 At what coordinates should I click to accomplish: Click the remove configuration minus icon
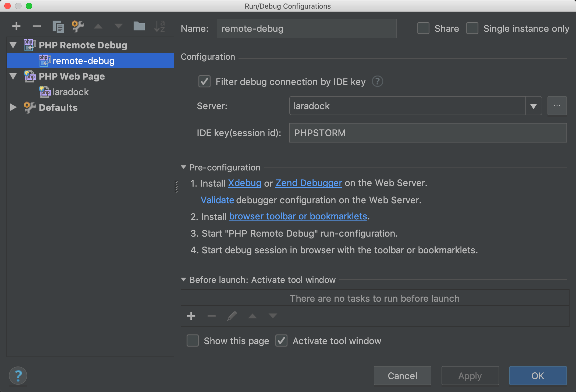(x=37, y=26)
